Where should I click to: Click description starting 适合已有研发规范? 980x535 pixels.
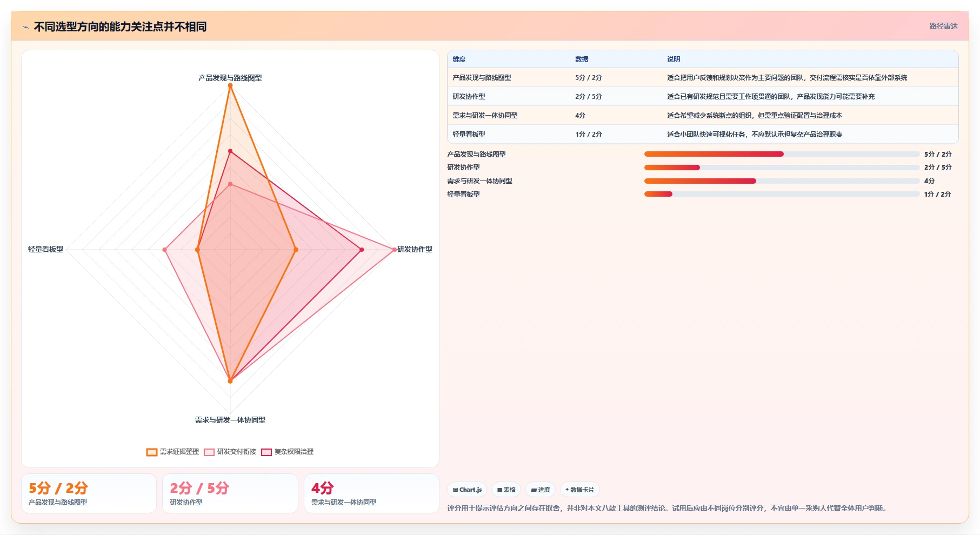pyautogui.click(x=771, y=97)
